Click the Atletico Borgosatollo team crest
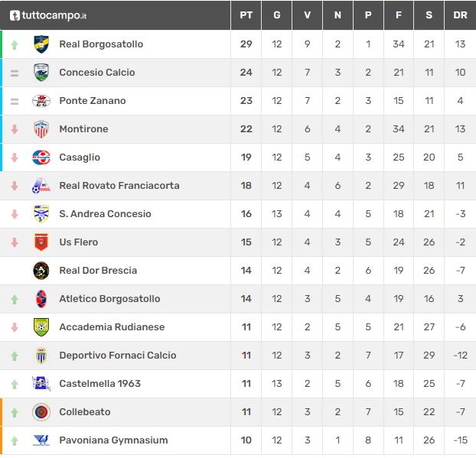Screen dimensions: 476x458 click(41, 299)
